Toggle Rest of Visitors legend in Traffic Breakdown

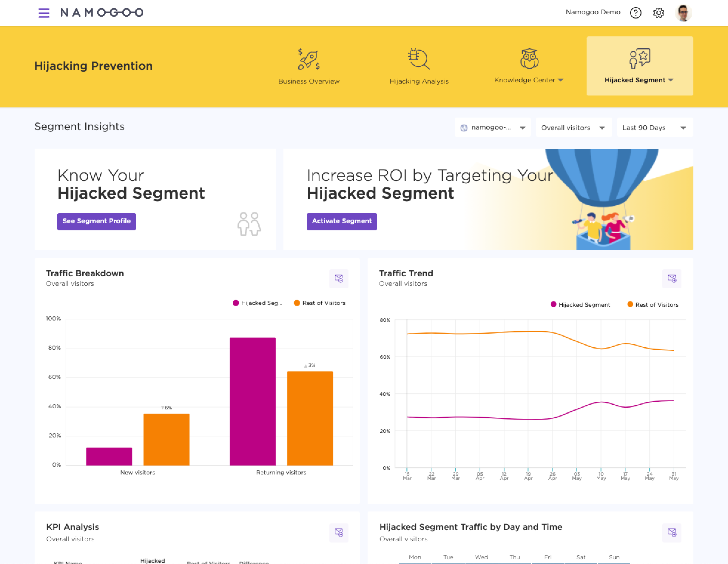click(320, 303)
